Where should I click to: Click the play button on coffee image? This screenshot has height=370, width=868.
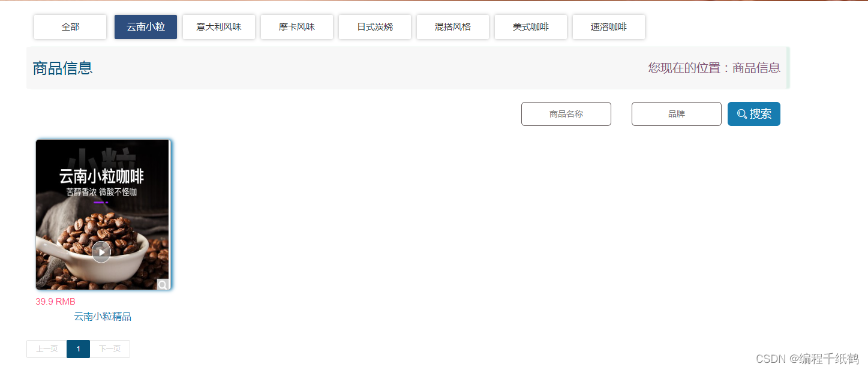(101, 252)
